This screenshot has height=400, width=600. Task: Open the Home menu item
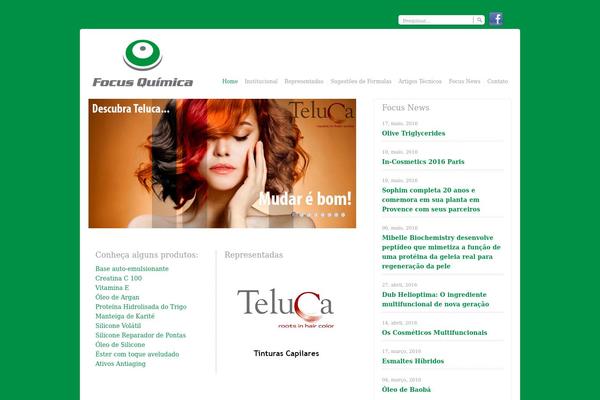pyautogui.click(x=230, y=81)
